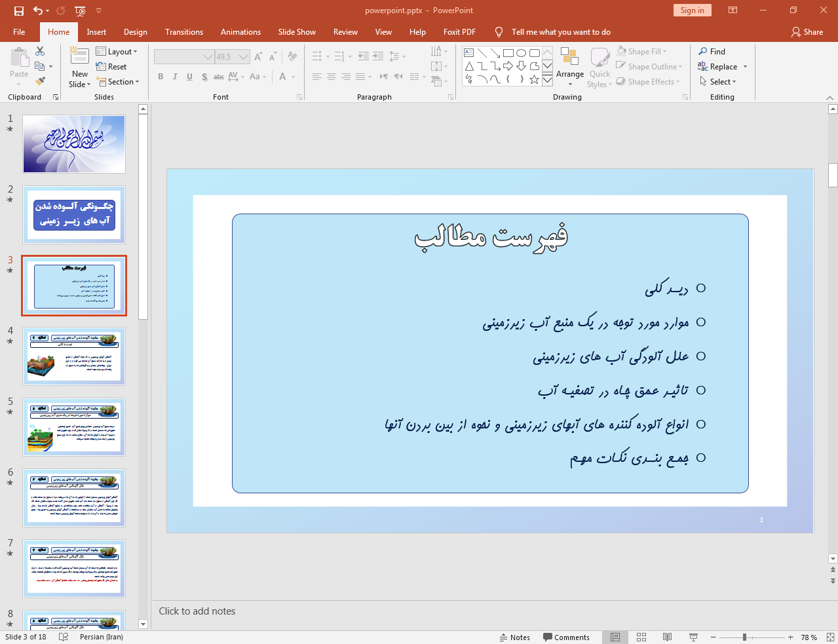838x644 pixels.
Task: Select the Rectangle shape in the shapes gallery
Action: coord(508,53)
